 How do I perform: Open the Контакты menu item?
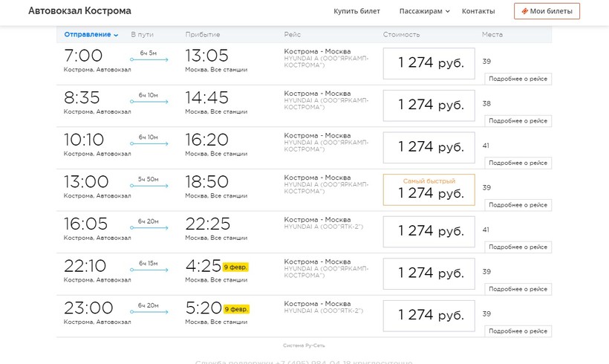478,11
